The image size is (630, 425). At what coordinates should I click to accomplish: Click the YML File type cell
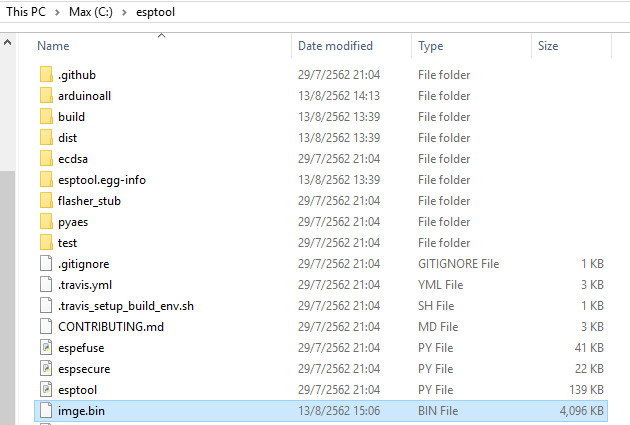click(440, 284)
